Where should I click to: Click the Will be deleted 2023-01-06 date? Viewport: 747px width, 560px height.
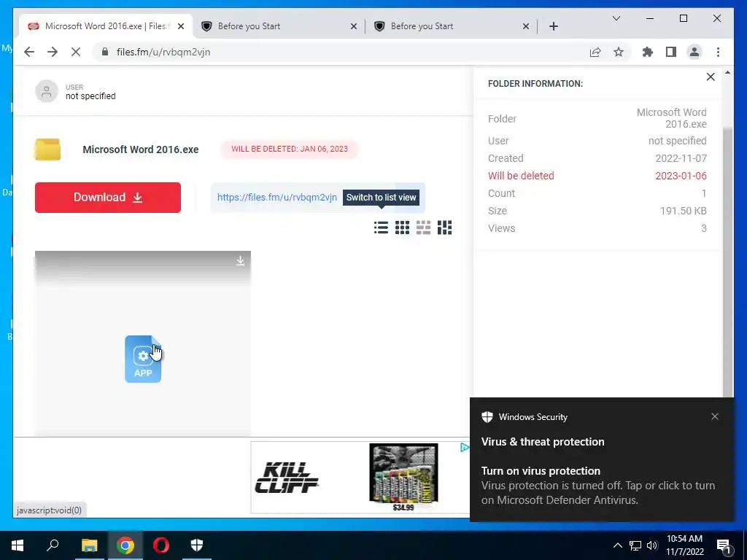pyautogui.click(x=681, y=176)
